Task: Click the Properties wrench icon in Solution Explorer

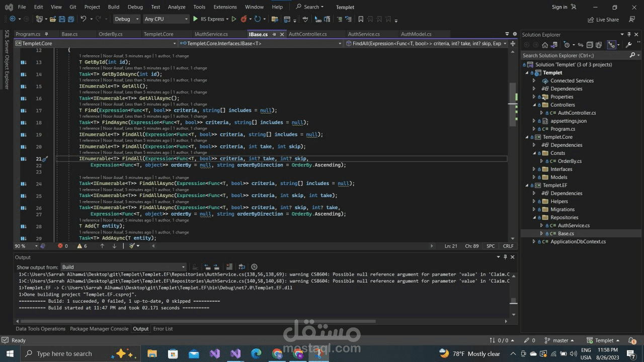Action: (x=628, y=45)
